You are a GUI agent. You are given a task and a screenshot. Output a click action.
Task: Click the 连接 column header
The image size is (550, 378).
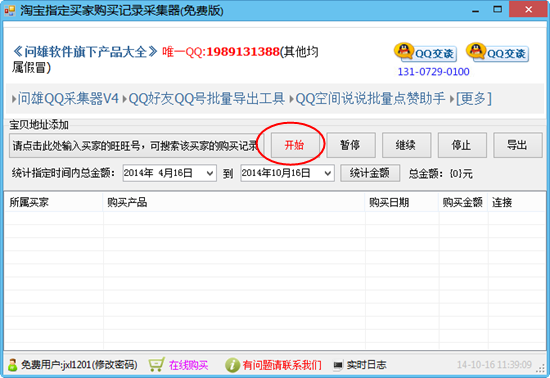[516, 202]
